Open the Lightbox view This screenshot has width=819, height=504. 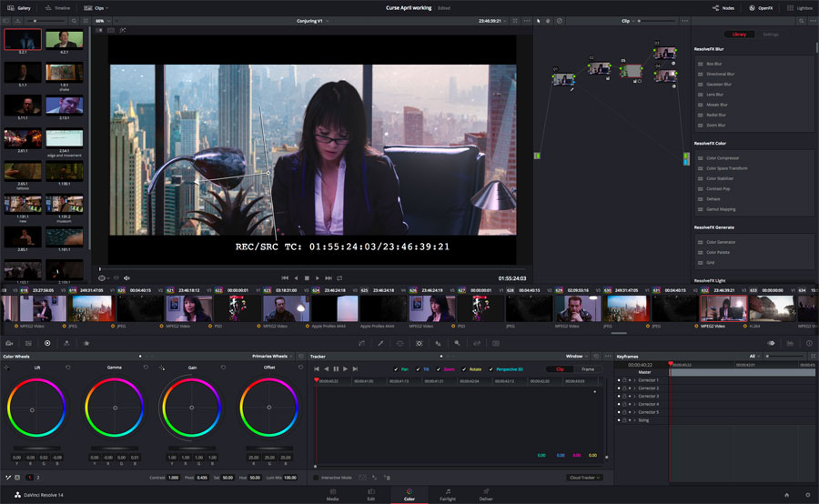point(800,8)
